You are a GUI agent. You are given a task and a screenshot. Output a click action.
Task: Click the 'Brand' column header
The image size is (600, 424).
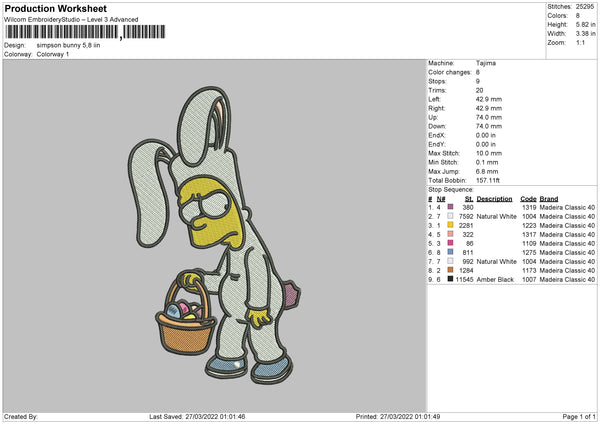[x=549, y=199]
